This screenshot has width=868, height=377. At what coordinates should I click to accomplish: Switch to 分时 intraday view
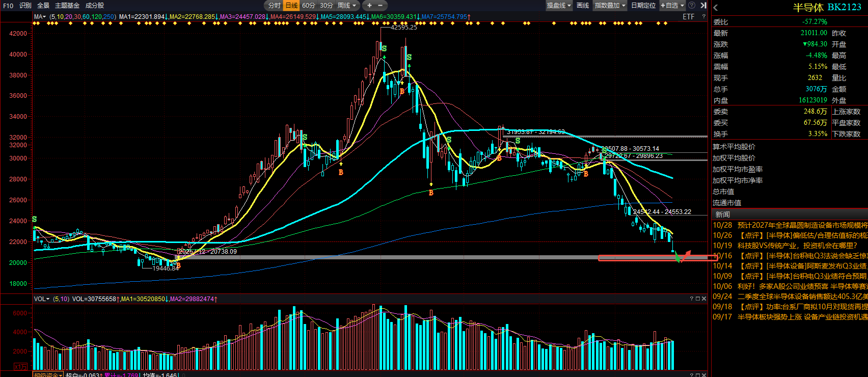click(274, 5)
